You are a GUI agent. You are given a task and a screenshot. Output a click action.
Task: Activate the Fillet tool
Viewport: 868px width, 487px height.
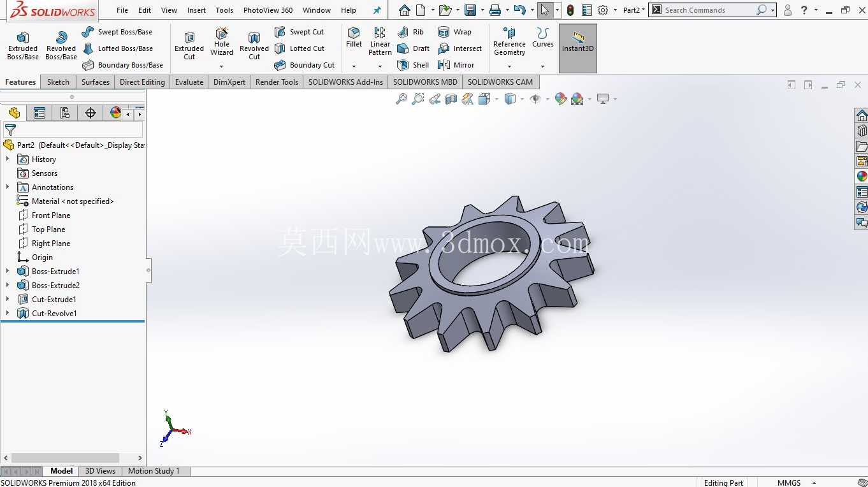tap(354, 38)
